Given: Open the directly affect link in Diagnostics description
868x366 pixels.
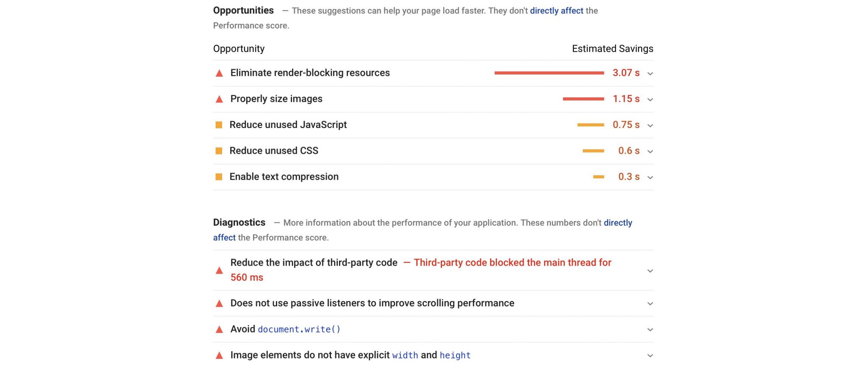Looking at the screenshot, I should (618, 222).
